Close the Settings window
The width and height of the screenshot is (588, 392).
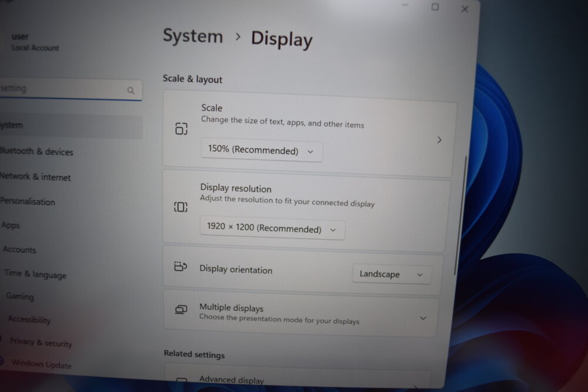tap(465, 9)
